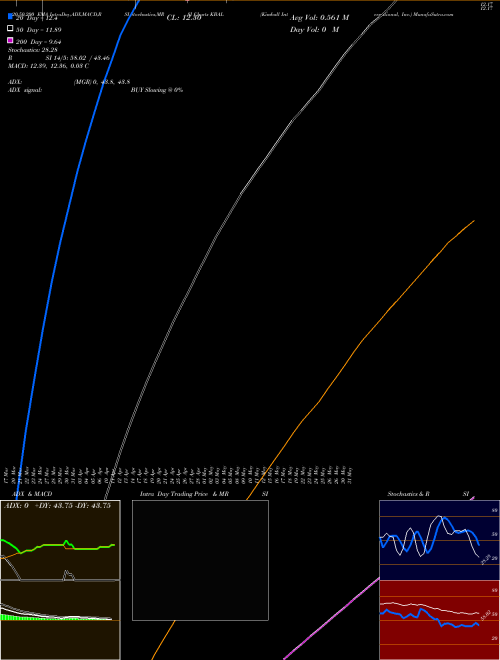Click the 'Avg Vol: 0.561 M' label
Screen dimensions: 500x660
319,18
